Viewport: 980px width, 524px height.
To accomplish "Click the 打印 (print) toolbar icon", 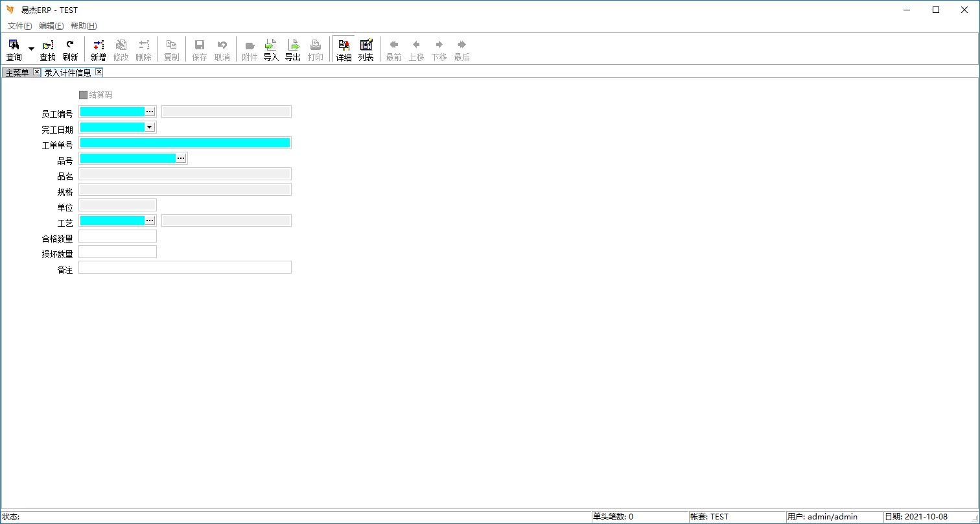I will 316,50.
